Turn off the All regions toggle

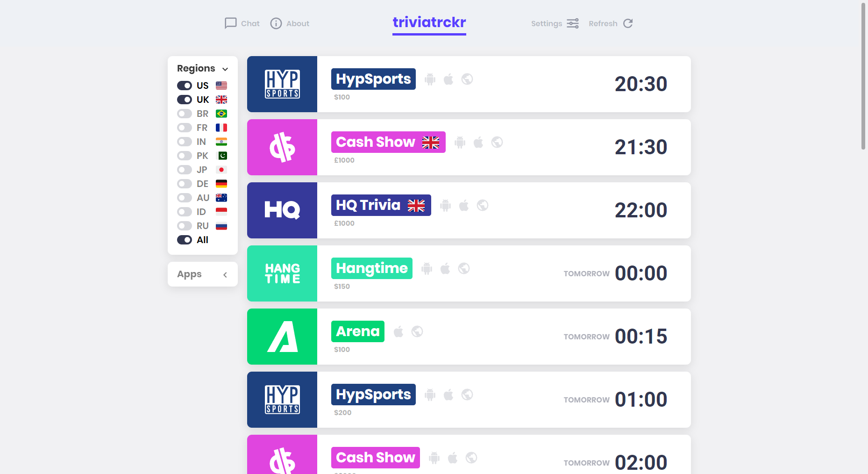(184, 240)
